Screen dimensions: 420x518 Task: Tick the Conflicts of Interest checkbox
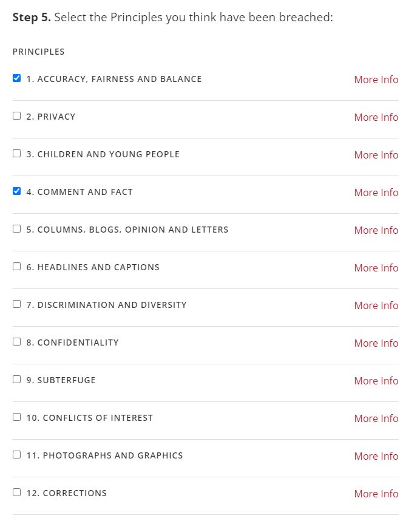[x=16, y=417]
